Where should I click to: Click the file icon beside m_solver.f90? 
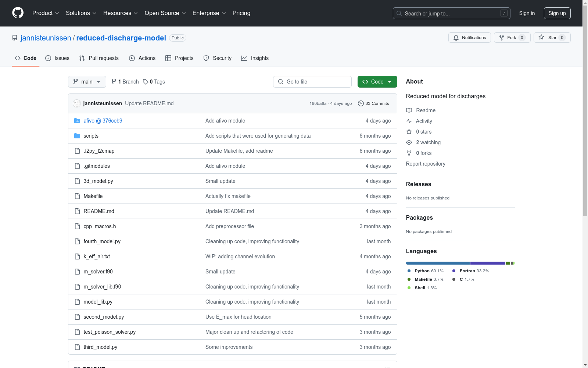tap(77, 272)
